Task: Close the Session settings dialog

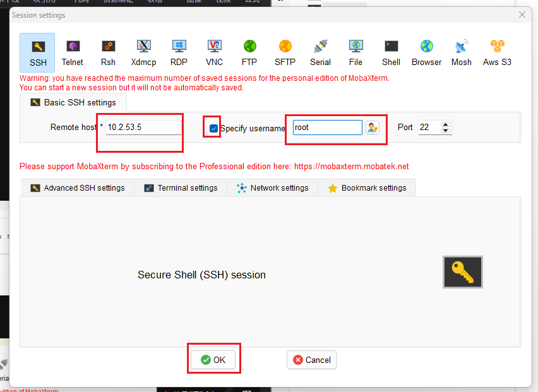Action: pyautogui.click(x=522, y=15)
